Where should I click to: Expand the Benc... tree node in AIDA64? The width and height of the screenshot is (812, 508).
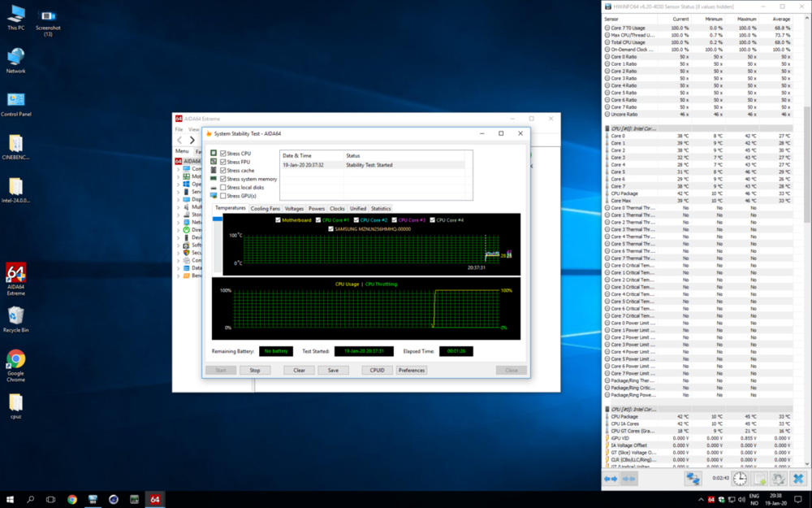click(179, 276)
